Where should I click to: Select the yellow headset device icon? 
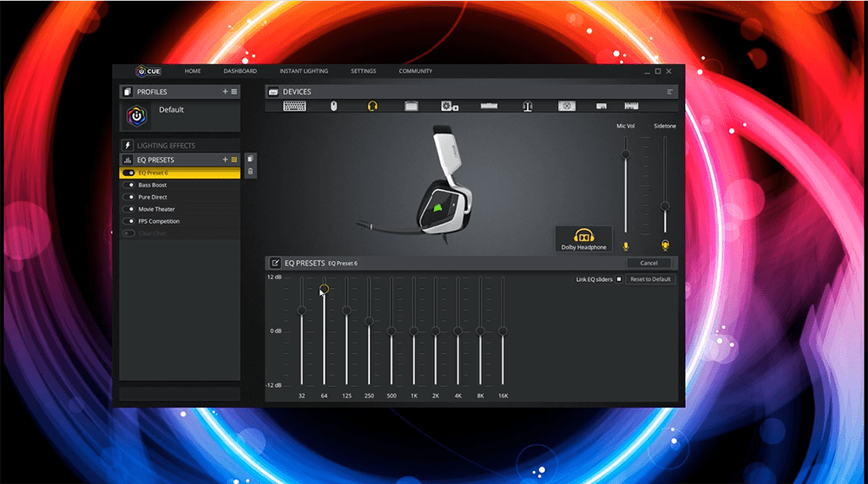point(372,106)
